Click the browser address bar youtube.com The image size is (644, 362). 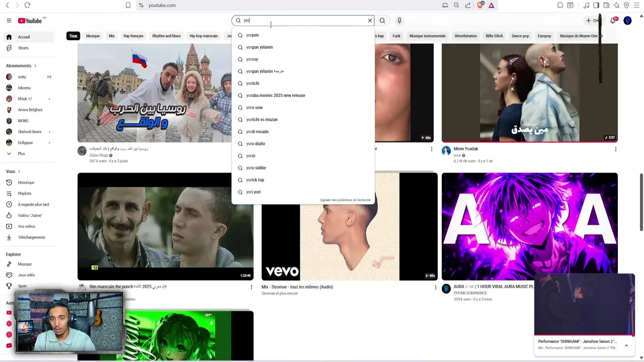tap(162, 5)
